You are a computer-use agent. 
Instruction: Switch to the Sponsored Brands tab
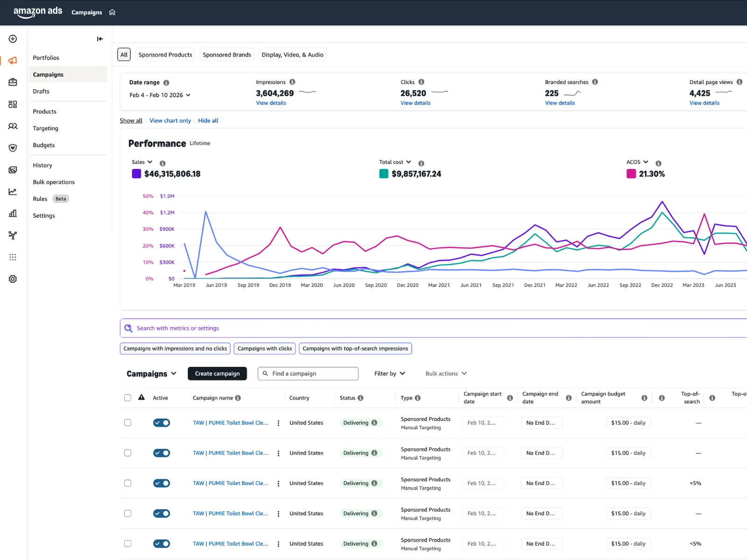227,55
